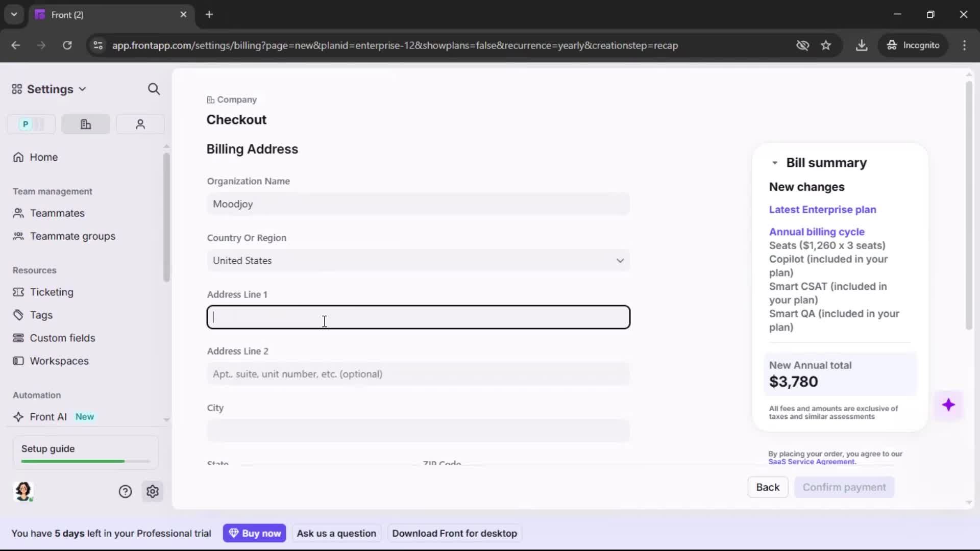Screen dimensions: 980x551
Task: Click the Setup guide progress bar
Action: (84, 461)
